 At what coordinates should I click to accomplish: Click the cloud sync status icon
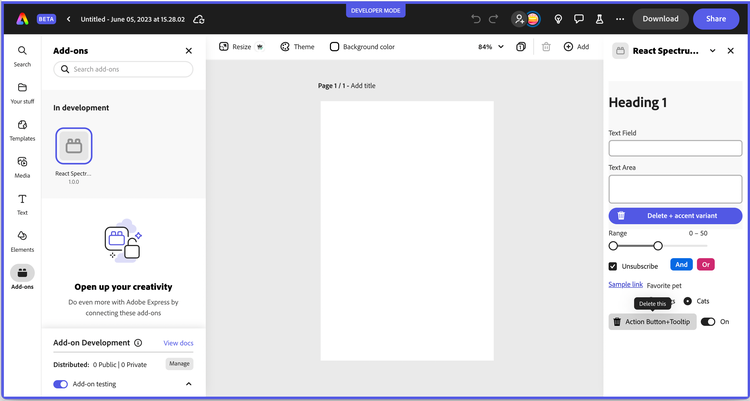pyautogui.click(x=199, y=19)
